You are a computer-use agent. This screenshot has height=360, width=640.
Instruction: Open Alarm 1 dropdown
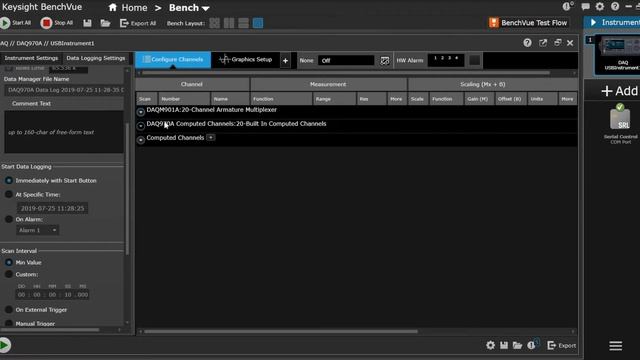click(38, 230)
